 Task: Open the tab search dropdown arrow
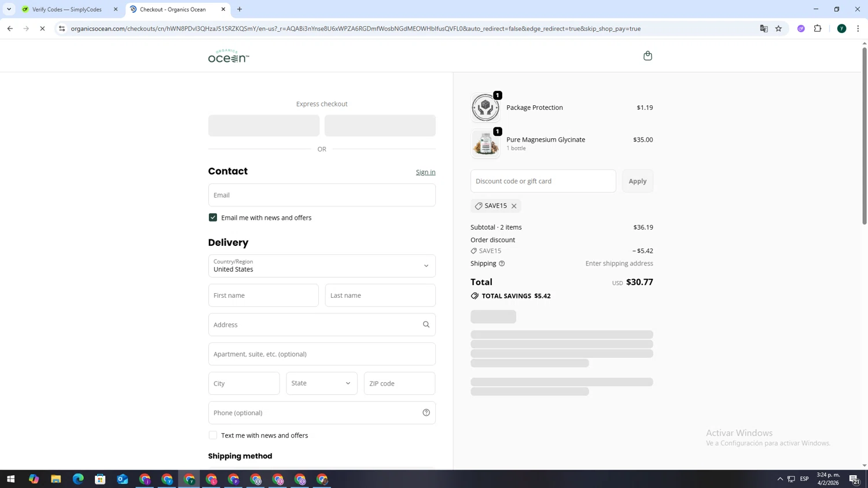[x=9, y=9]
